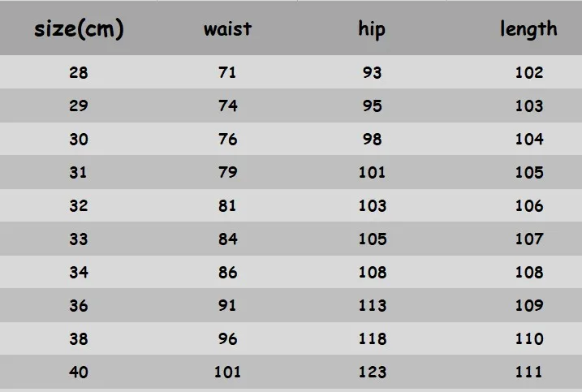
Task: Select length value 104
Action: (x=529, y=140)
